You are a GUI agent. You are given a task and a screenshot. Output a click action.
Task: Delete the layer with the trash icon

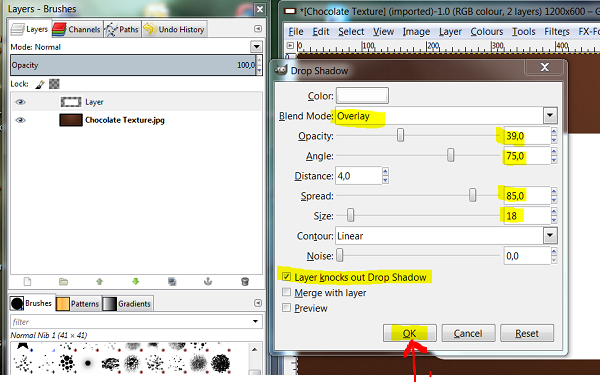[x=245, y=282]
